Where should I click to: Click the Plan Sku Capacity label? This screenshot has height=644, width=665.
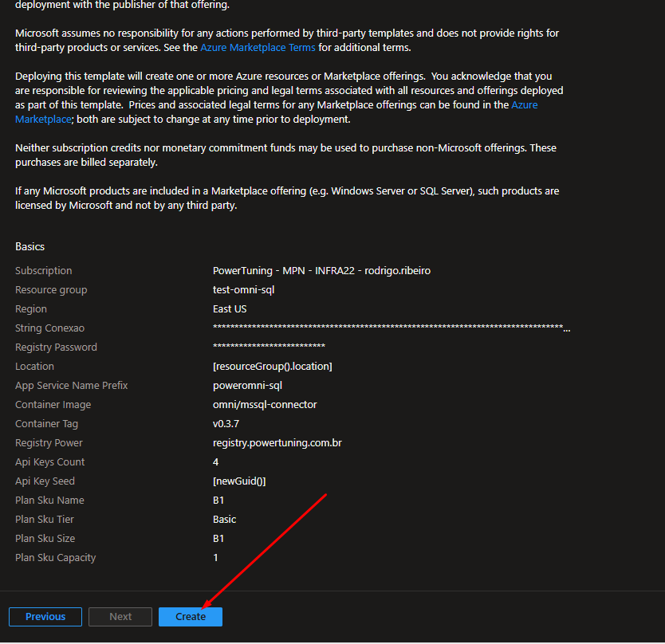(x=55, y=558)
